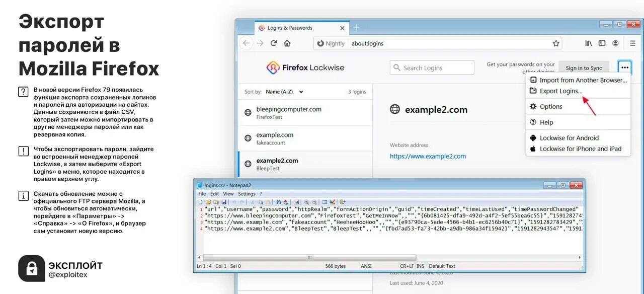Go to the Firefox home page
The height and width of the screenshot is (294, 644).
pos(287,43)
